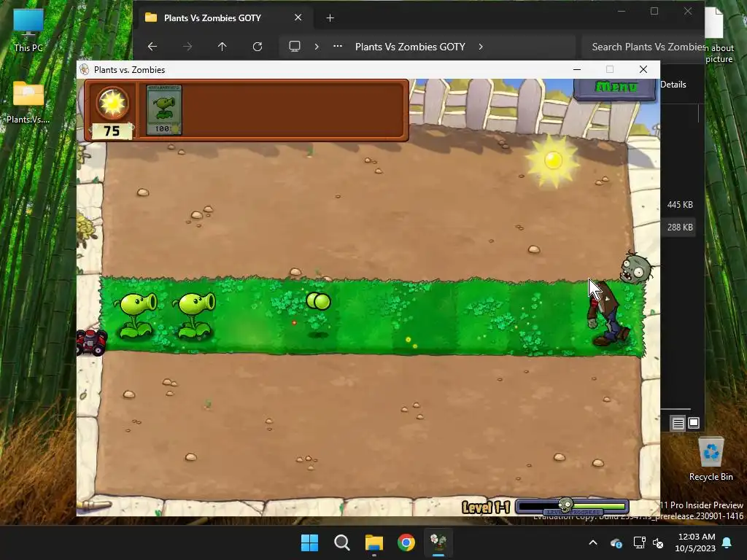
Task: Go up one folder in File Explorer
Action: 222,47
